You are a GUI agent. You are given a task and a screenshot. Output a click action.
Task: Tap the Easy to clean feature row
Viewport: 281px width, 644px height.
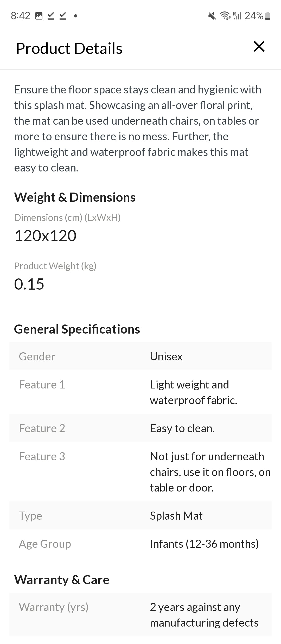point(140,428)
